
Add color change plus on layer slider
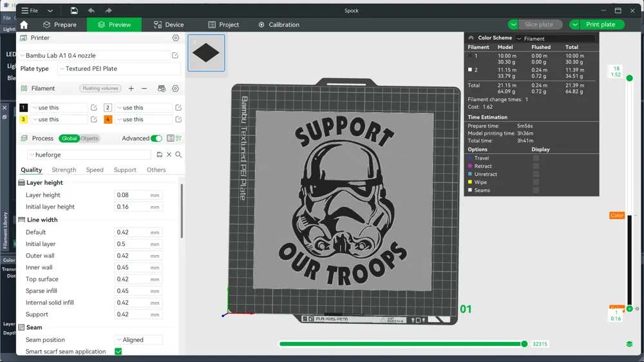(x=629, y=309)
